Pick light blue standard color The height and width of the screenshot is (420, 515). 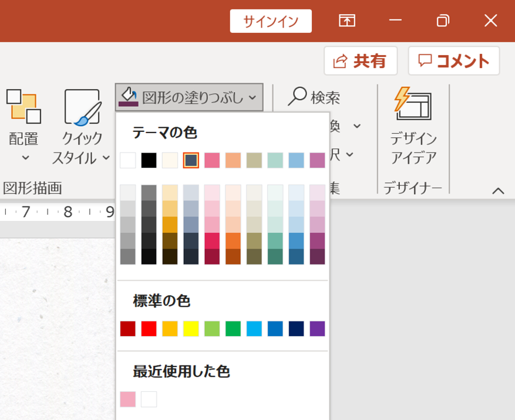254,328
